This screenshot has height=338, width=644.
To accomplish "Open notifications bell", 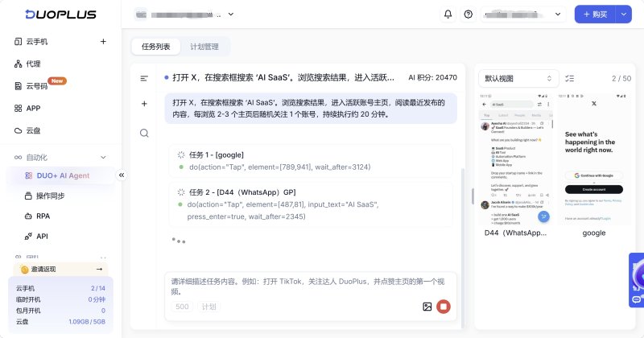I will click(x=448, y=14).
